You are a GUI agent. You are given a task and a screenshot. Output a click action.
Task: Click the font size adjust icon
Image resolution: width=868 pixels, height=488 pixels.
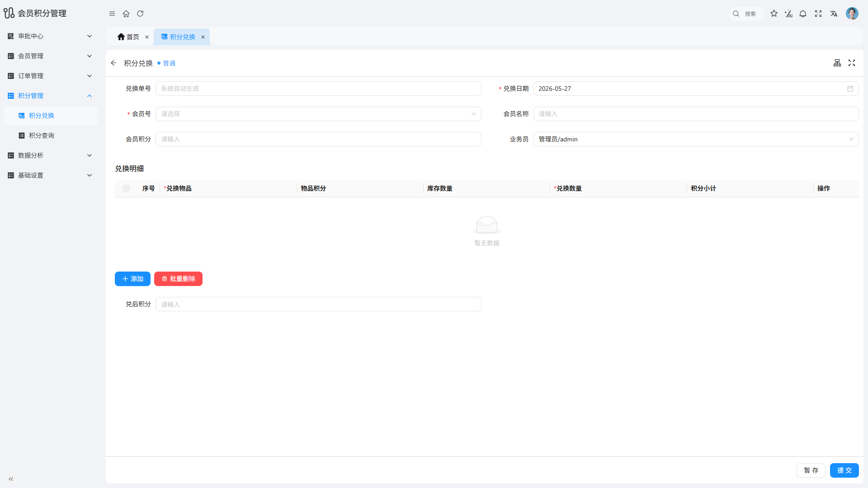788,14
